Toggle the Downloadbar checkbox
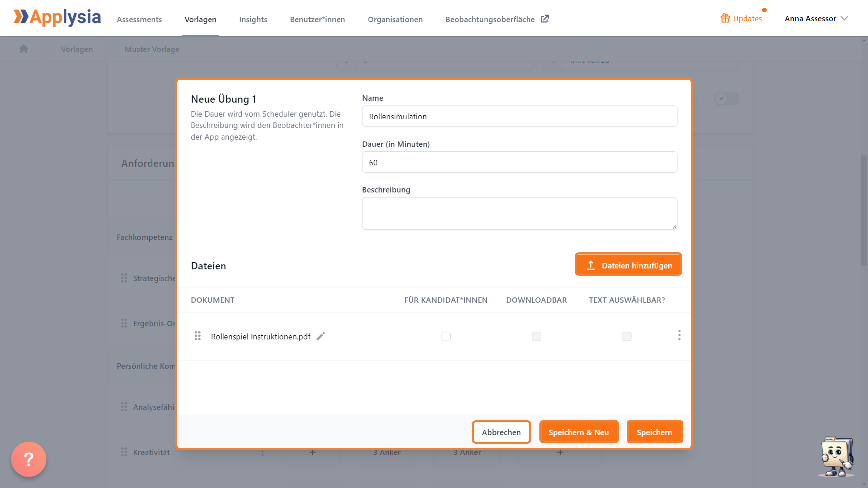The height and width of the screenshot is (488, 868). pyautogui.click(x=536, y=336)
